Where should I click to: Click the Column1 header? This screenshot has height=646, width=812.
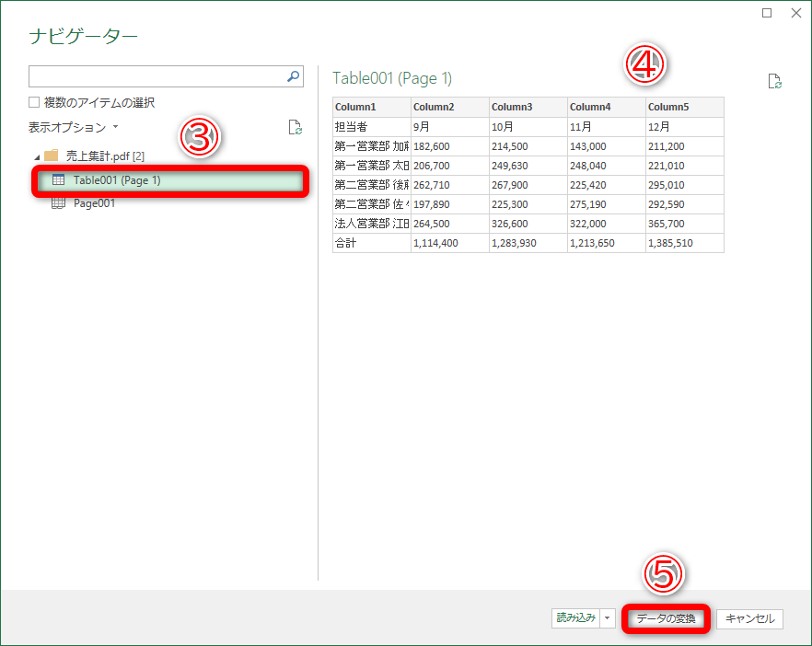click(372, 107)
